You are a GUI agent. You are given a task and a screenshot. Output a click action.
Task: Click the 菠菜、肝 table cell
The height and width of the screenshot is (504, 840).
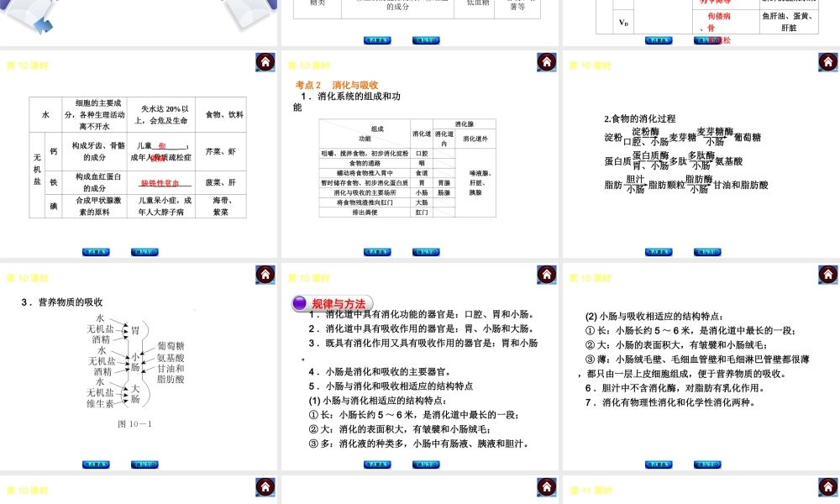(221, 182)
